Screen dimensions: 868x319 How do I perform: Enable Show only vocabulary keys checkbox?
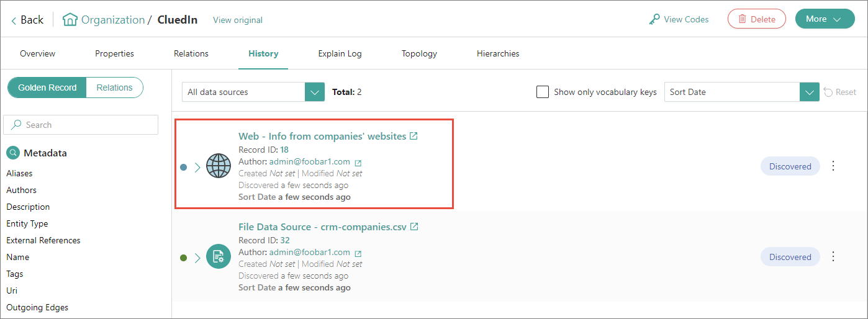pyautogui.click(x=543, y=92)
